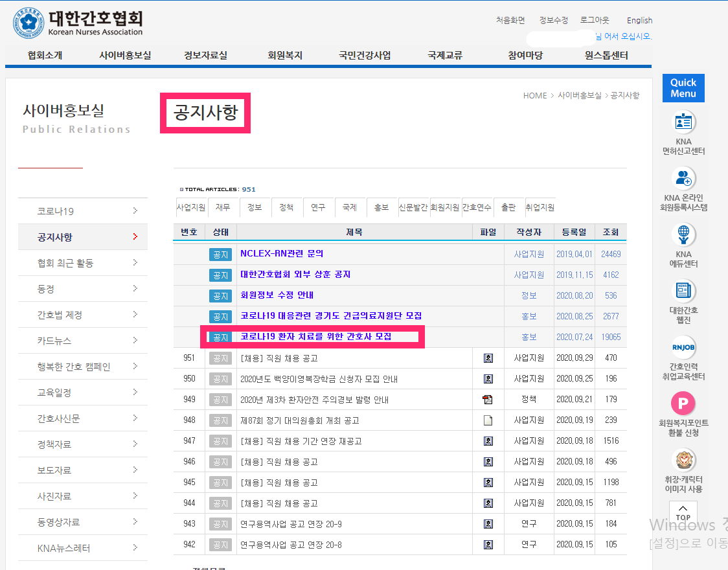Open 코로나19 대응관련 경기도 긴급의료지원단 모집
This screenshot has height=570, width=728.
[x=331, y=315]
